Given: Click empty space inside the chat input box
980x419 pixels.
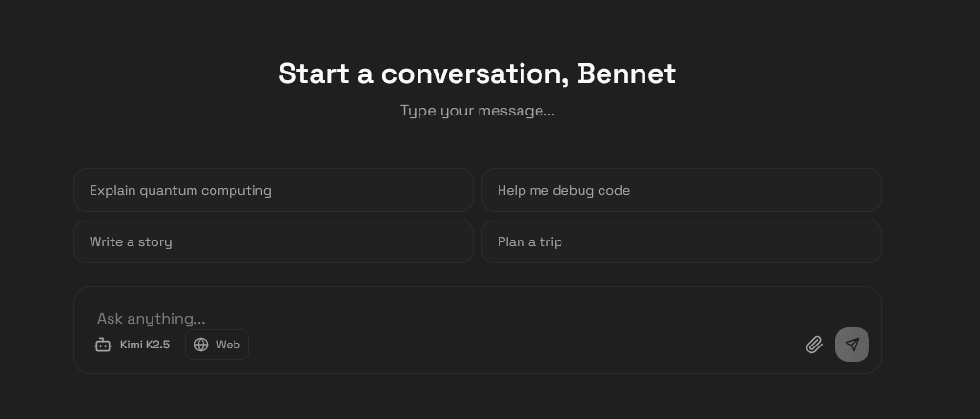Looking at the screenshot, I should click(x=524, y=345).
